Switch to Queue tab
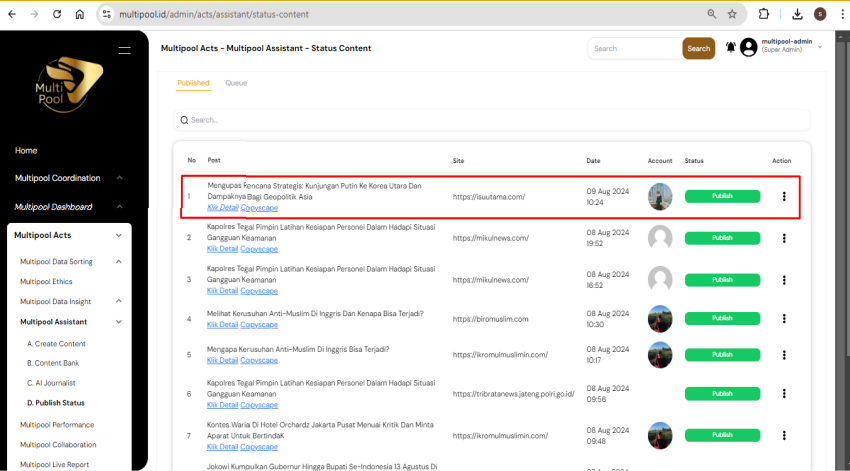The height and width of the screenshot is (471, 850). pos(236,83)
